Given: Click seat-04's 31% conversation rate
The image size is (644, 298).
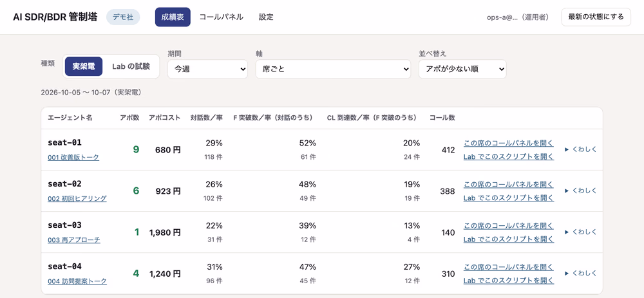Looking at the screenshot, I should click(215, 267).
